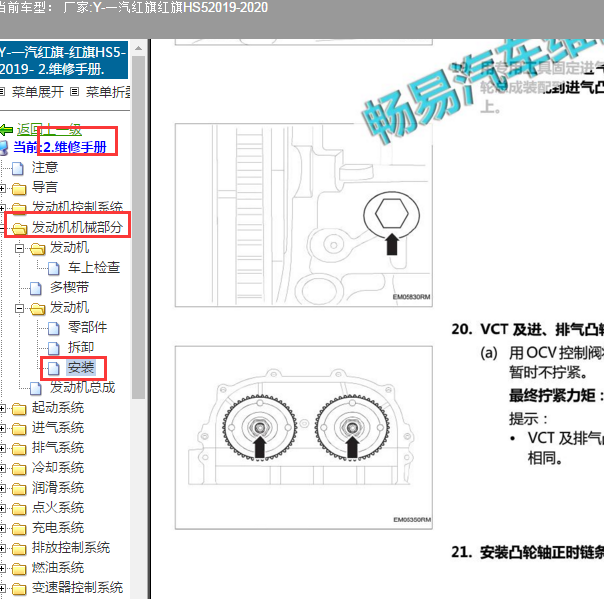Click the manual header Y-一汽红旗-红旗HS5-2019
The image size is (604, 599).
(64, 60)
